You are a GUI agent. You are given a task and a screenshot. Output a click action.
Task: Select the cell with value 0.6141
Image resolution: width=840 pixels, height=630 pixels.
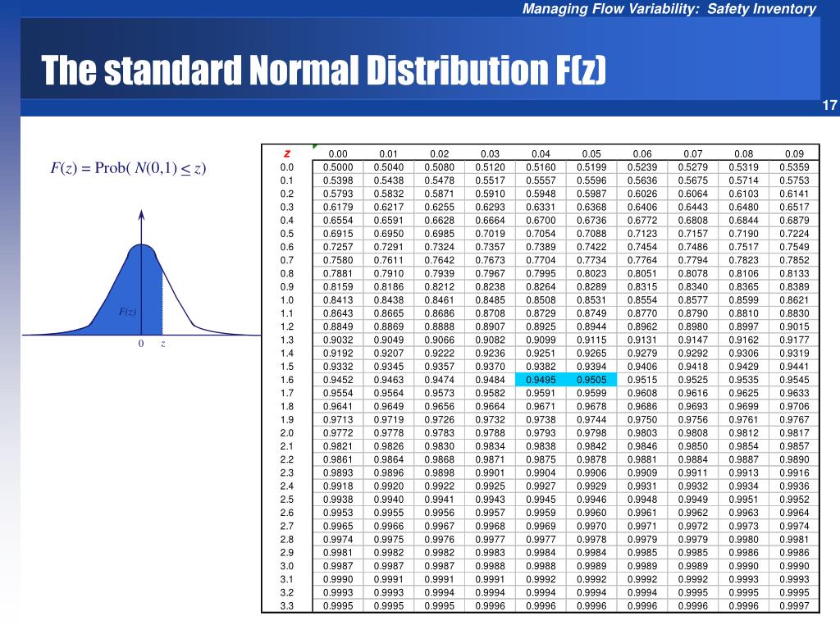point(794,194)
